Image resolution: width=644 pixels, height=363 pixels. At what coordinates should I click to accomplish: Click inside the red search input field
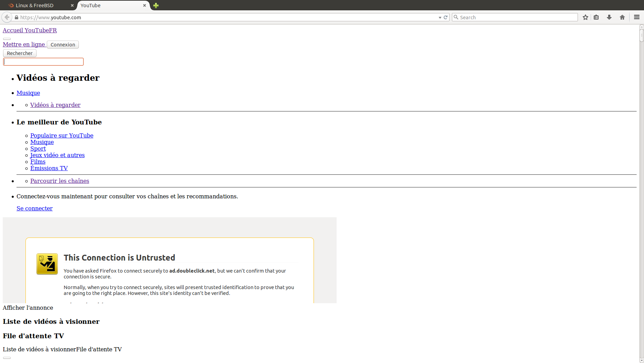(43, 61)
